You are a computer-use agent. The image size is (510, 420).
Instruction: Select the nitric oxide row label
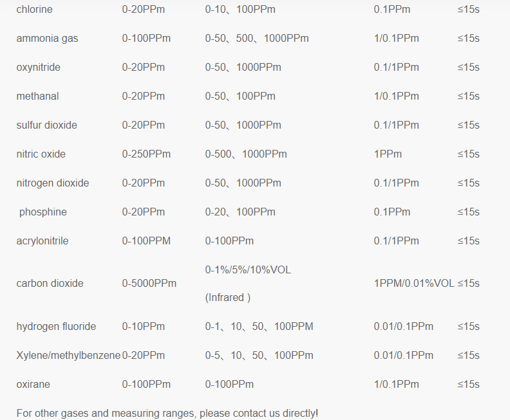41,154
